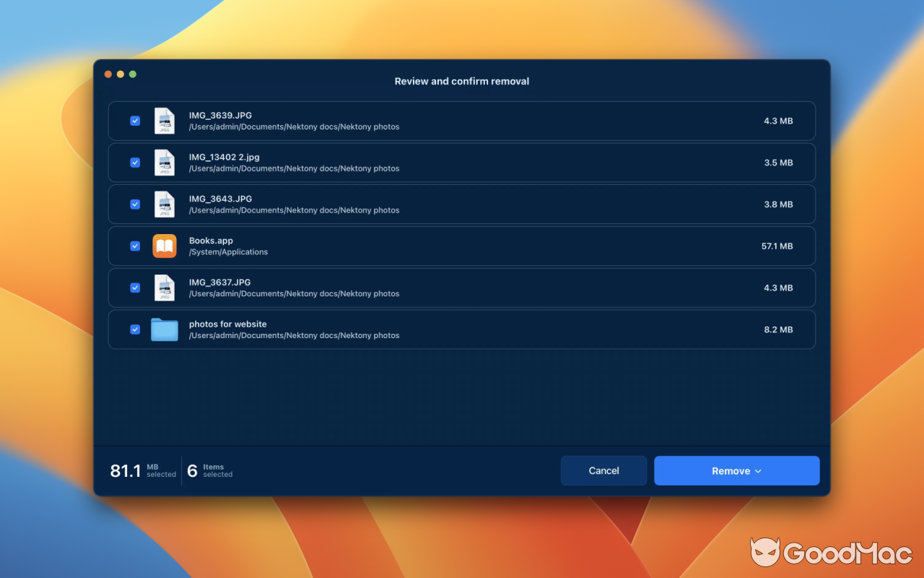The width and height of the screenshot is (924, 578).
Task: Uncheck Books.app to keep it
Action: pos(135,246)
